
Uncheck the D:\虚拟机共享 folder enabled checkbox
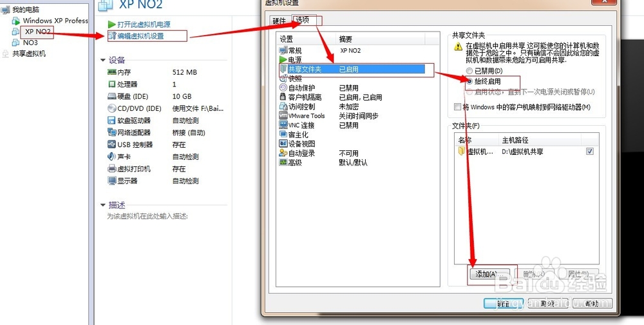point(590,152)
